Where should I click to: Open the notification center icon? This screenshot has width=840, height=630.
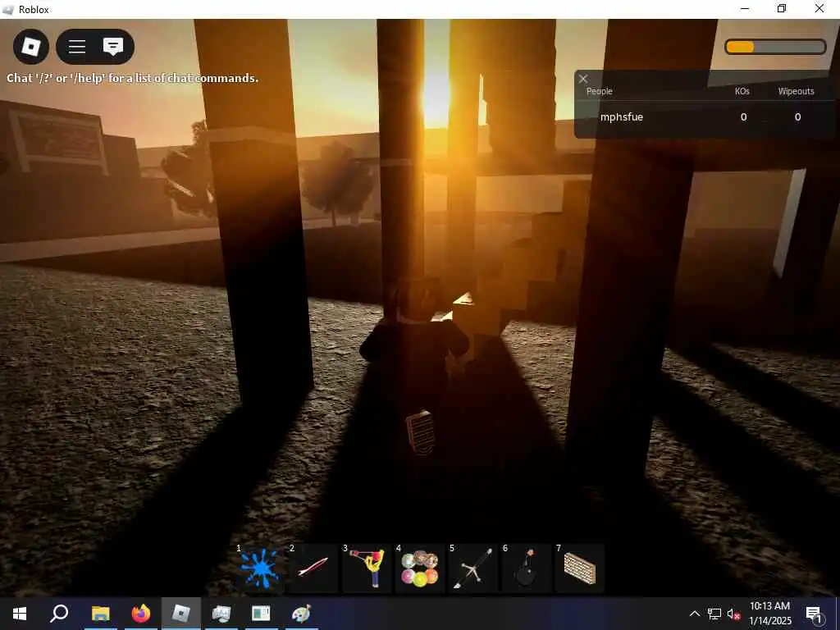[814, 614]
